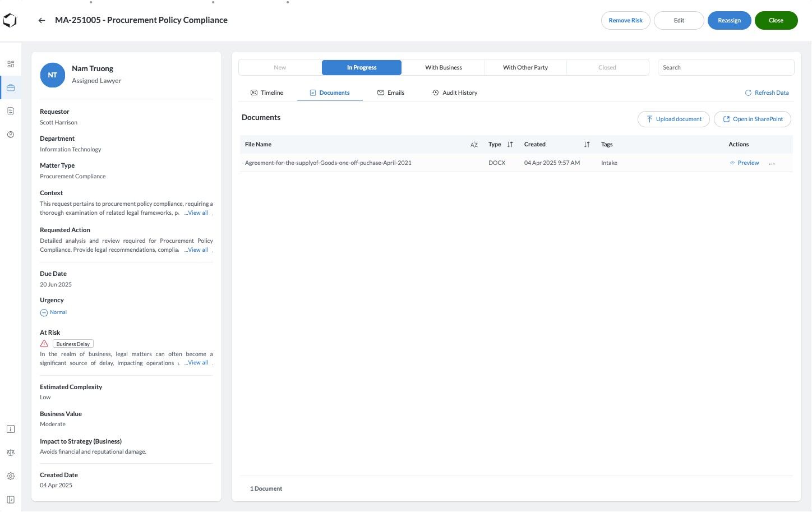The height and width of the screenshot is (512, 812).
Task: Switch to the Audit History tab
Action: pos(455,93)
